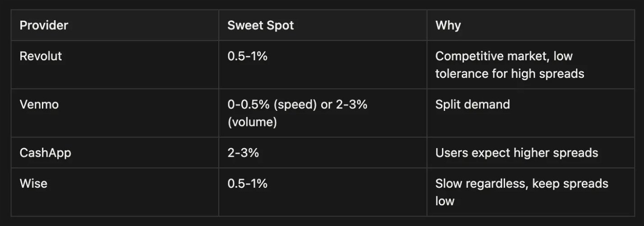Click Wise's 0.5-1% sweet spot value
644x226 pixels.
(x=247, y=184)
